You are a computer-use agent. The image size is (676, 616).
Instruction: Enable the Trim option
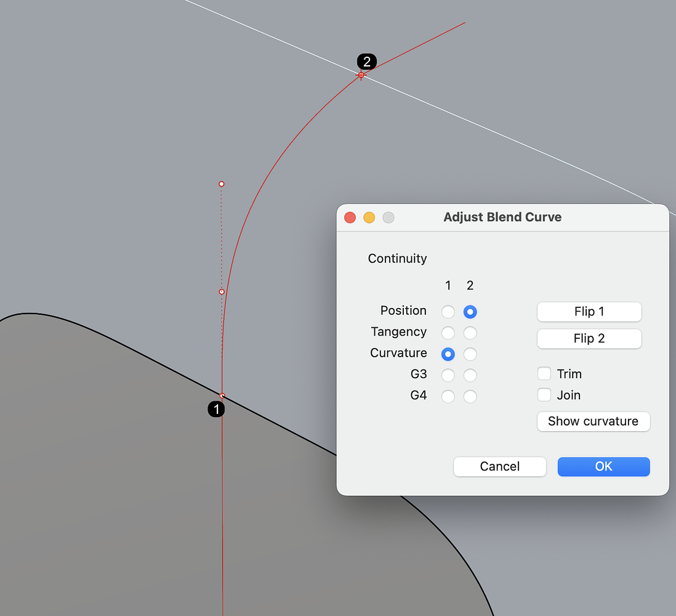(544, 373)
